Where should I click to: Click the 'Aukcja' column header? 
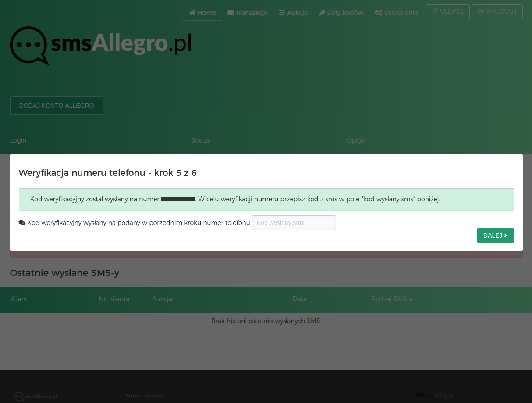click(x=162, y=299)
